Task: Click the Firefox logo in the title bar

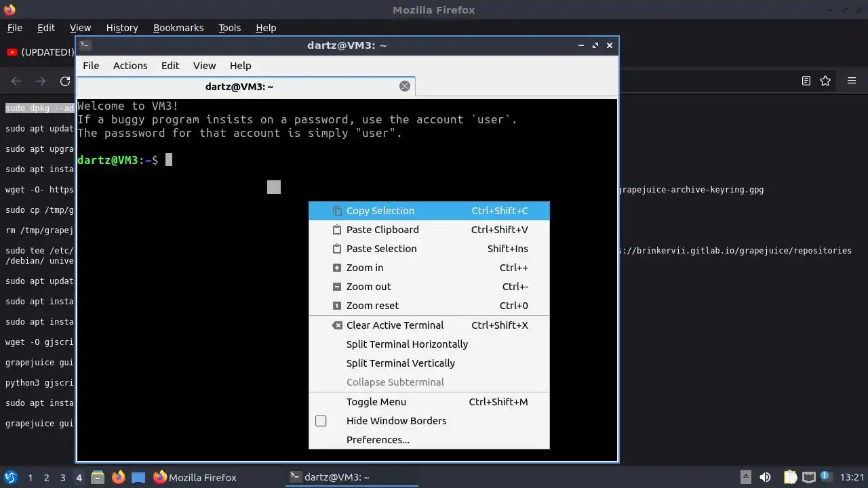Action: pyautogui.click(x=9, y=9)
